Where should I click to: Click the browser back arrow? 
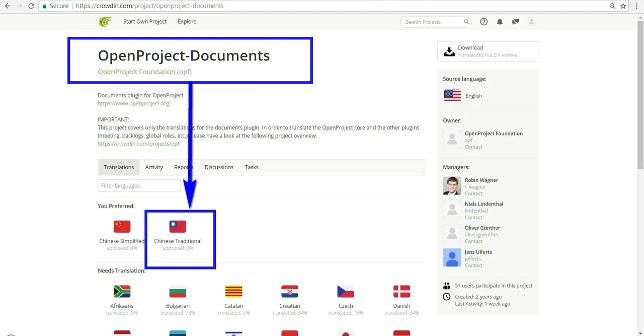(x=8, y=6)
